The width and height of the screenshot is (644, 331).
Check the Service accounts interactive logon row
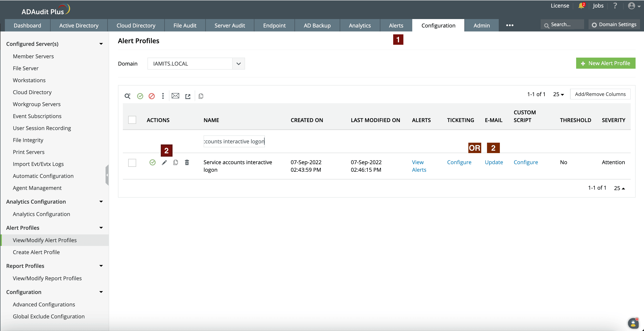[132, 163]
